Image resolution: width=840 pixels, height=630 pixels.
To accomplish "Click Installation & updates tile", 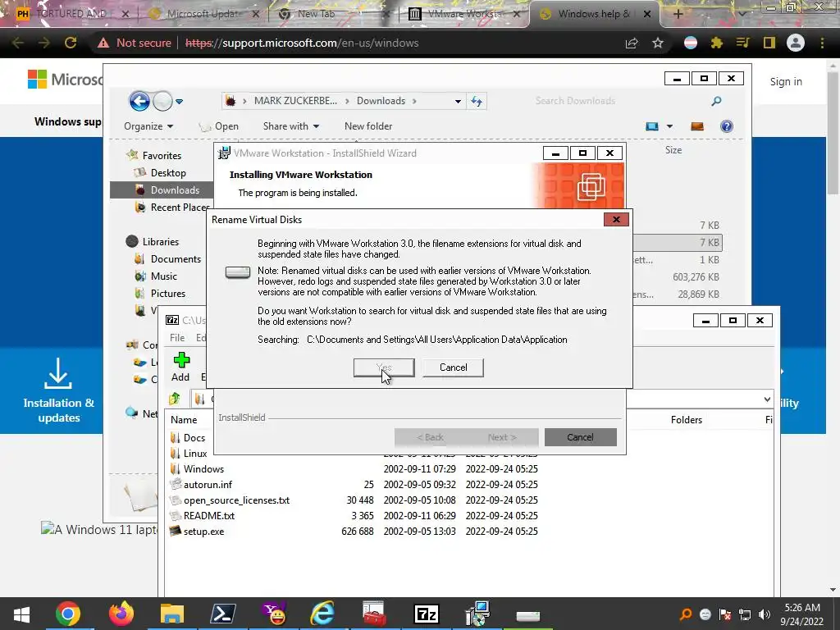I will click(58, 391).
